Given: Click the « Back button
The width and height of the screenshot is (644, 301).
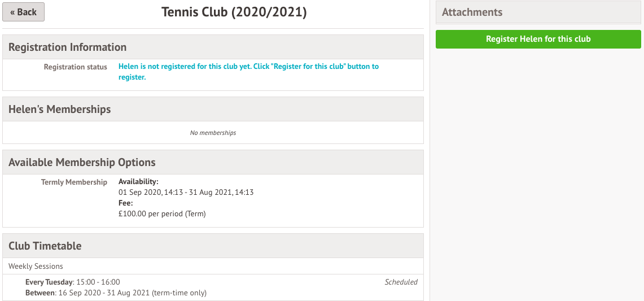Looking at the screenshot, I should coord(23,12).
